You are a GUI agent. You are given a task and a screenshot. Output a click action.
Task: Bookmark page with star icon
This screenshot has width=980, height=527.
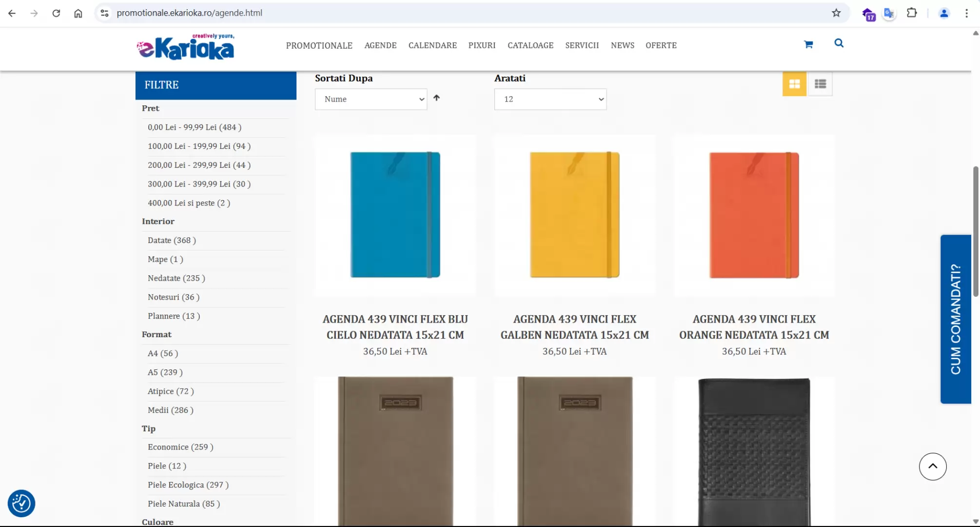836,13
